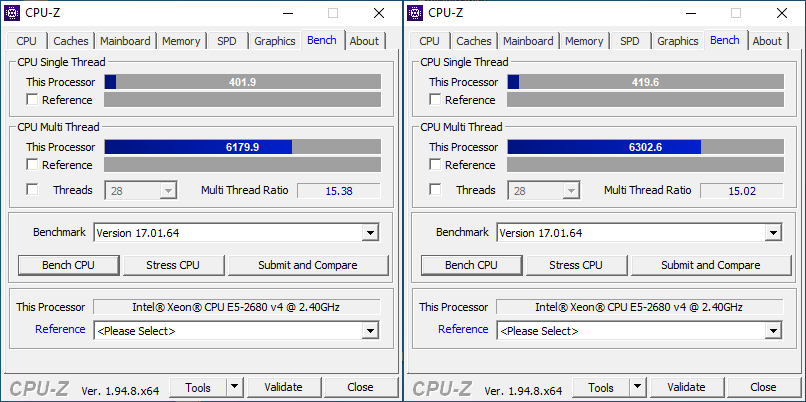Image resolution: width=806 pixels, height=402 pixels.
Task: Open the CPU tab in right window
Action: (430, 41)
